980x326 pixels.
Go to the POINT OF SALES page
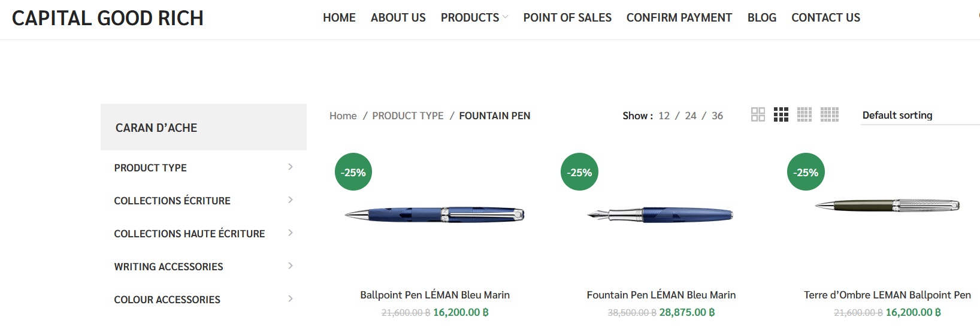point(567,18)
